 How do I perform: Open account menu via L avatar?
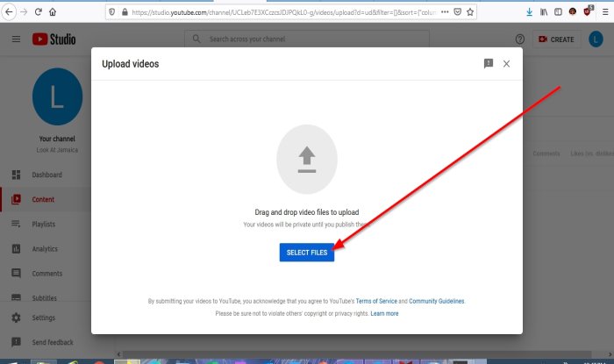pyautogui.click(x=596, y=39)
